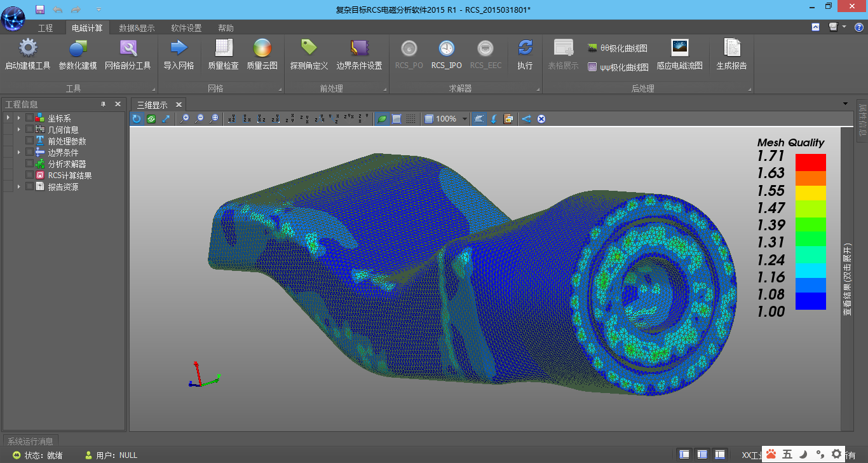Run the 执行 execute command
Screen dimensions: 868x463
tap(525, 49)
